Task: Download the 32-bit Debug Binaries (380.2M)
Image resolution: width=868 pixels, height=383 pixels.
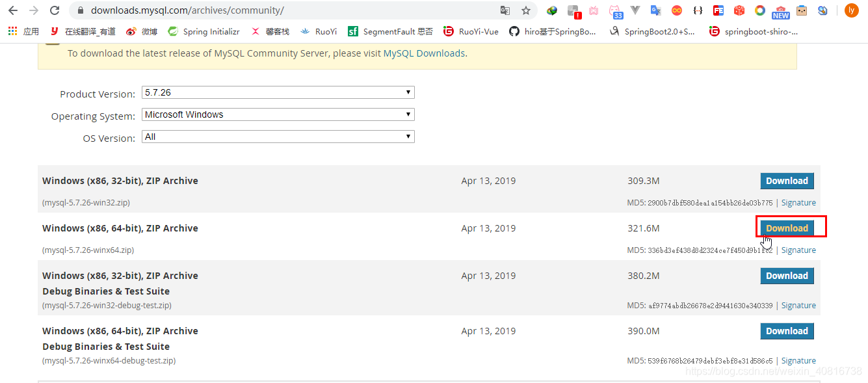Action: [787, 276]
